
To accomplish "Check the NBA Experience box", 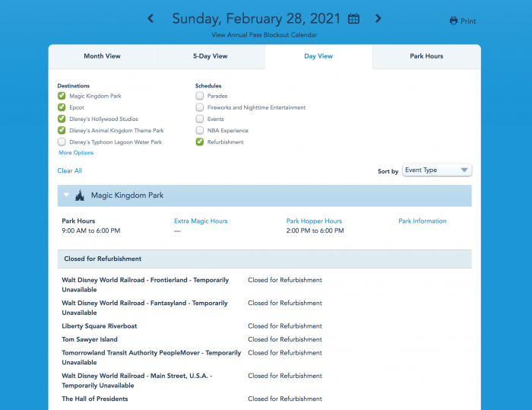I will (x=200, y=130).
